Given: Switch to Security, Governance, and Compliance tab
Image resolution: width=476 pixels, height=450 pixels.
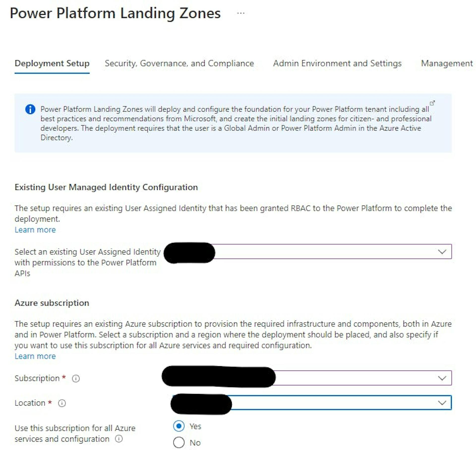Looking at the screenshot, I should click(179, 63).
